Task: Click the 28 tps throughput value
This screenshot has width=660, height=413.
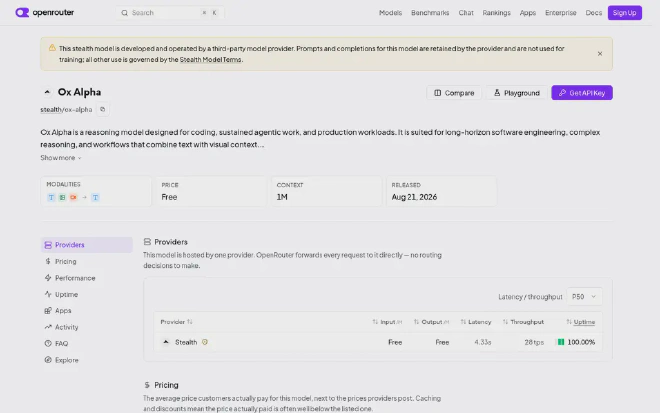Action: [x=534, y=342]
